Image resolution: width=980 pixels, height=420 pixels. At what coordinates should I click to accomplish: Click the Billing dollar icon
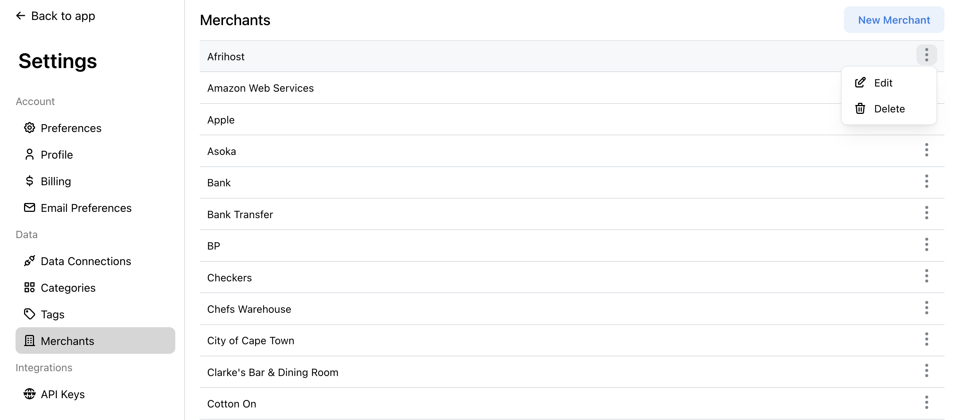click(x=29, y=181)
